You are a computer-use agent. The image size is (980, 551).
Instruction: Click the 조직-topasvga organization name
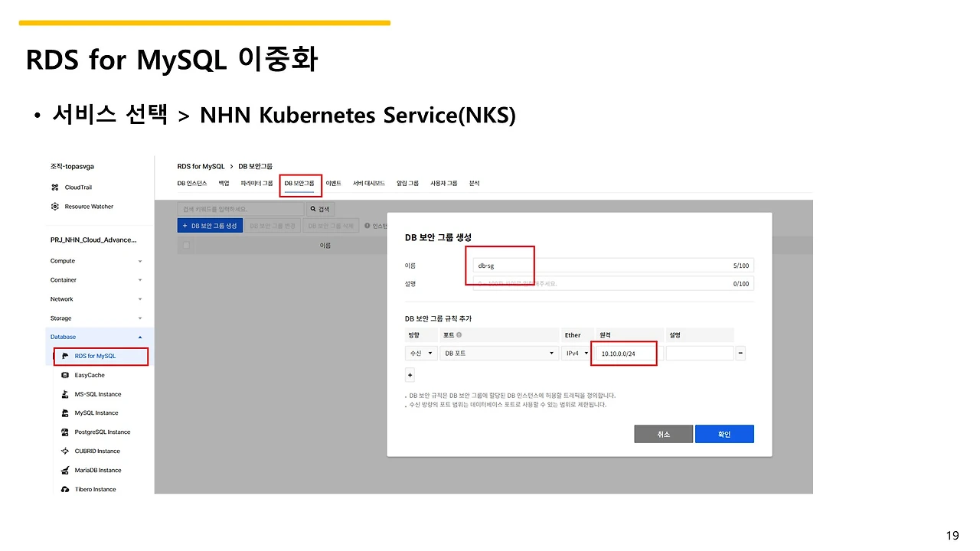[x=72, y=166]
